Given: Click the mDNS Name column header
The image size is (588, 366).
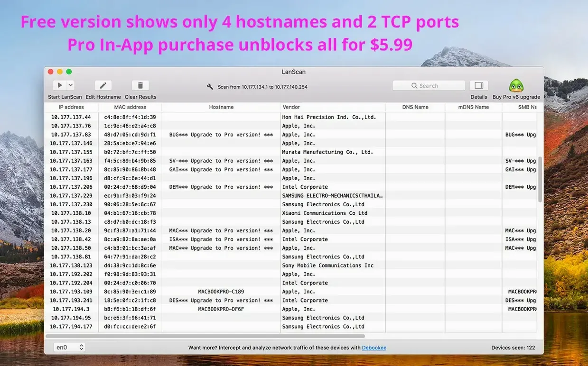Looking at the screenshot, I should click(x=473, y=107).
